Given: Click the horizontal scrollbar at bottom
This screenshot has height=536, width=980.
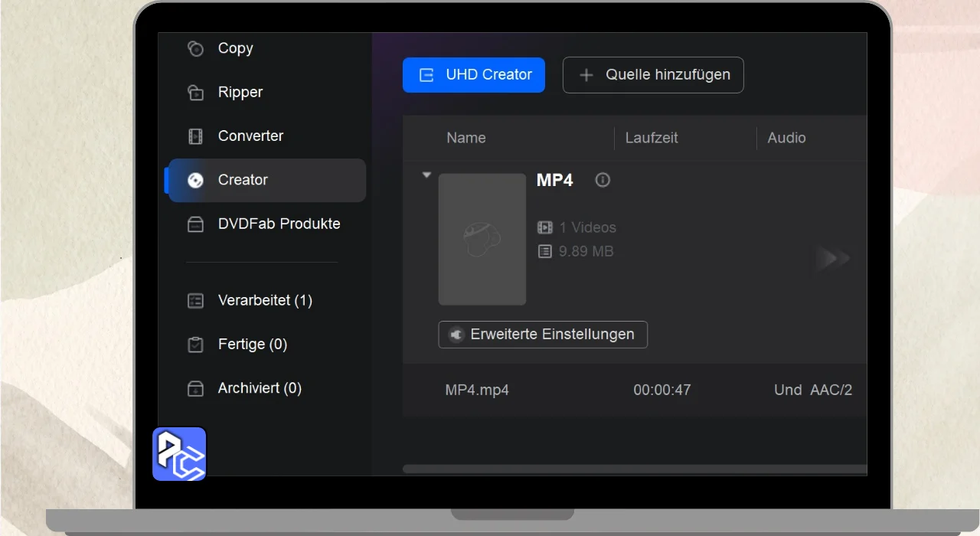Looking at the screenshot, I should pos(635,469).
